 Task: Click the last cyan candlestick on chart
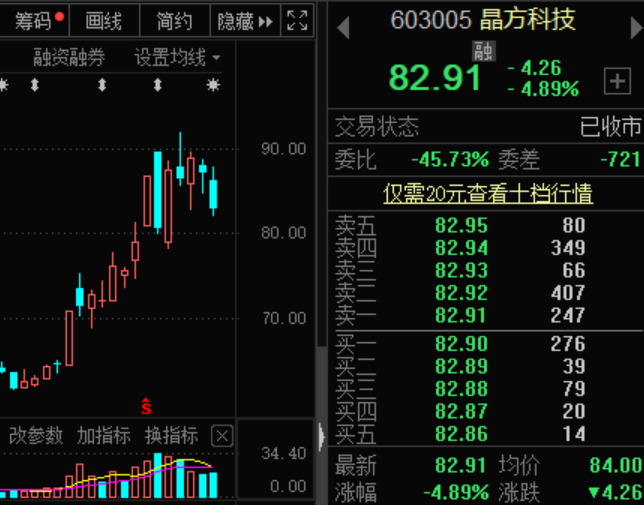coord(213,194)
